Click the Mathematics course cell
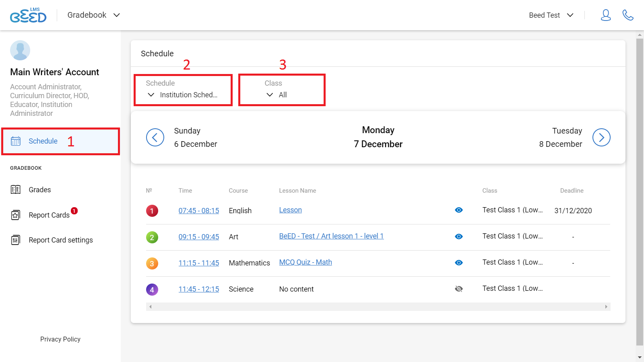Screen dimensions: 644x362 point(250,263)
